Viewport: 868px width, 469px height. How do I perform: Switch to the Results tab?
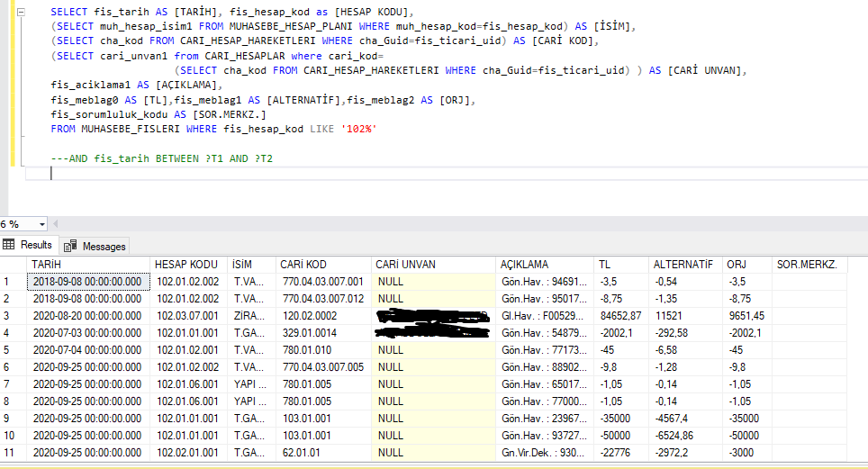[x=28, y=245]
